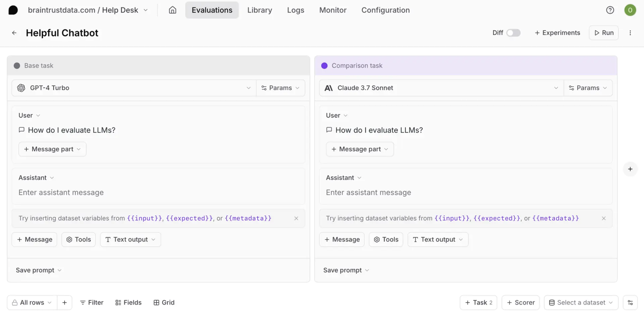644x319 pixels.
Task: Dismiss the dataset variables hint in Base task
Action: 296,218
